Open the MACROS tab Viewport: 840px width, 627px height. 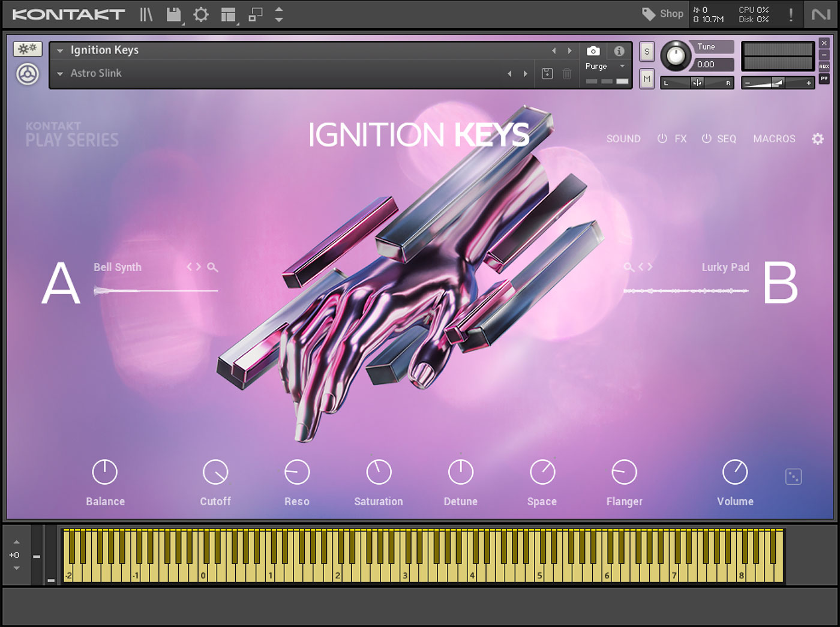point(774,139)
